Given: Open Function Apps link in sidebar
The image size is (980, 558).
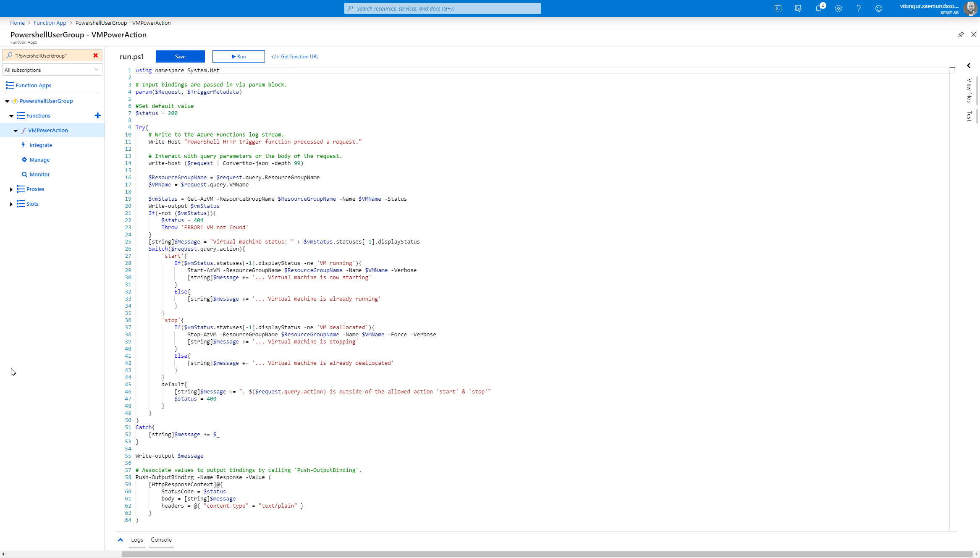Looking at the screenshot, I should pos(33,85).
